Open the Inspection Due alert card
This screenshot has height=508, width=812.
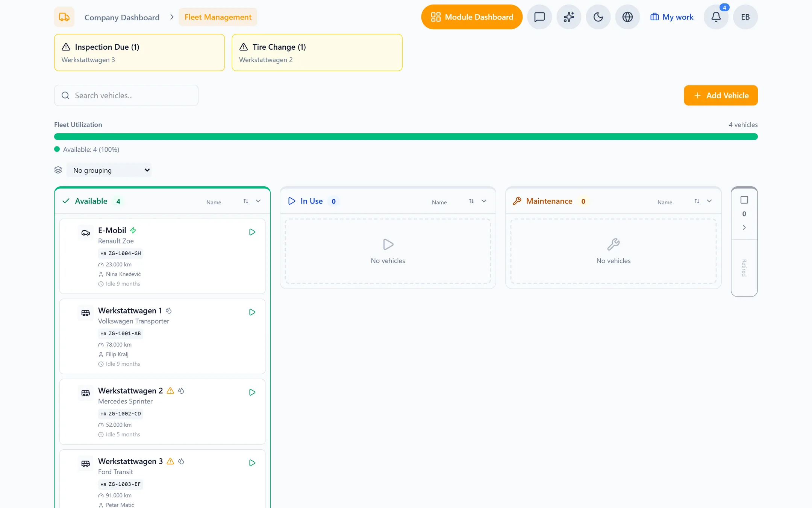[x=139, y=53]
